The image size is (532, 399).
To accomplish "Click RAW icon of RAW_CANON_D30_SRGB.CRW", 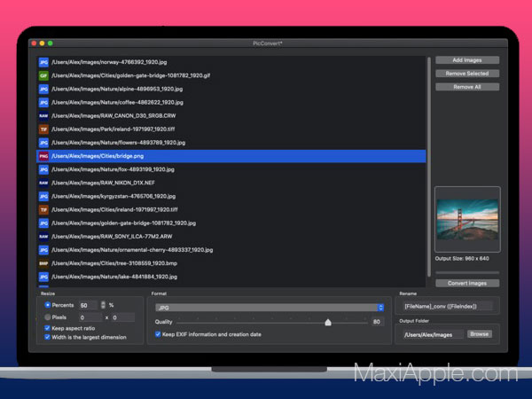I will point(43,115).
